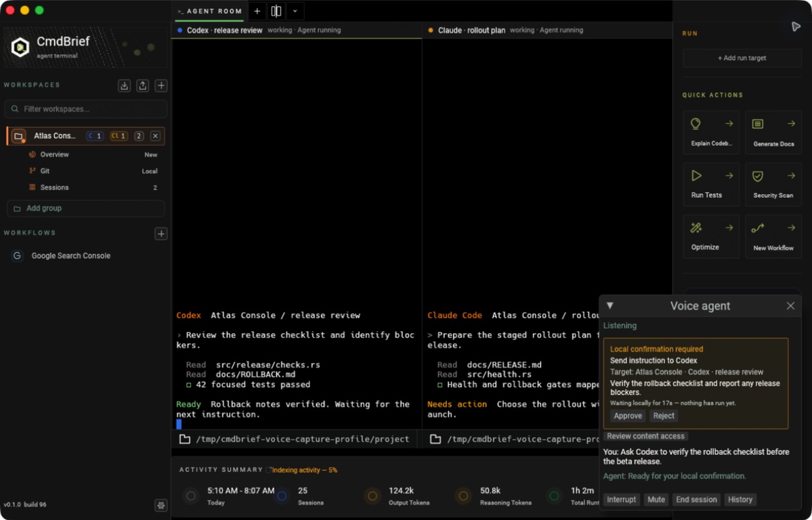
Task: Click End session in Voice agent
Action: coord(696,500)
